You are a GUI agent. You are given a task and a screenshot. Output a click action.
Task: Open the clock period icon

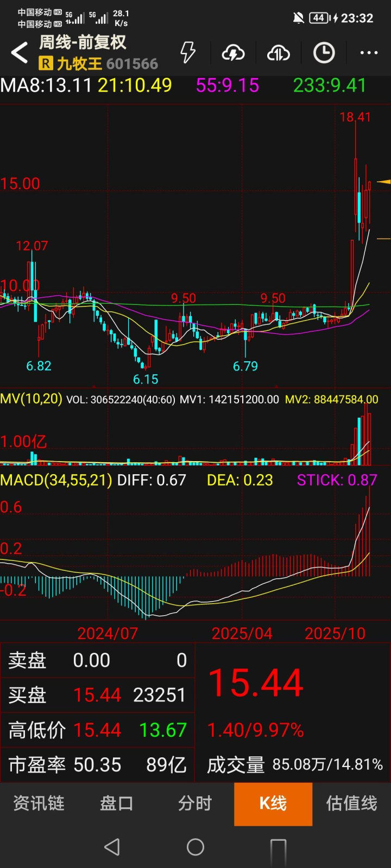(x=324, y=53)
